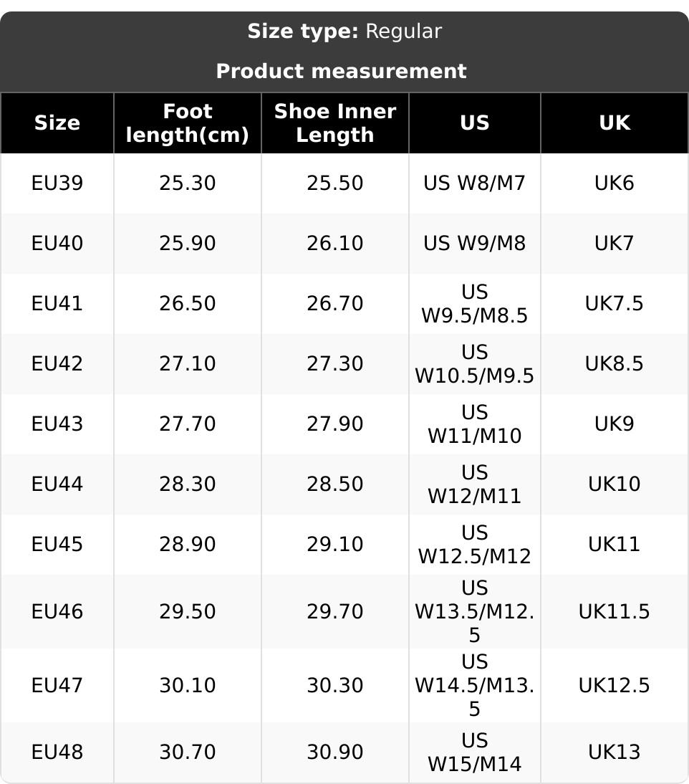
Task: Click the Product measurement title
Action: pos(341,72)
